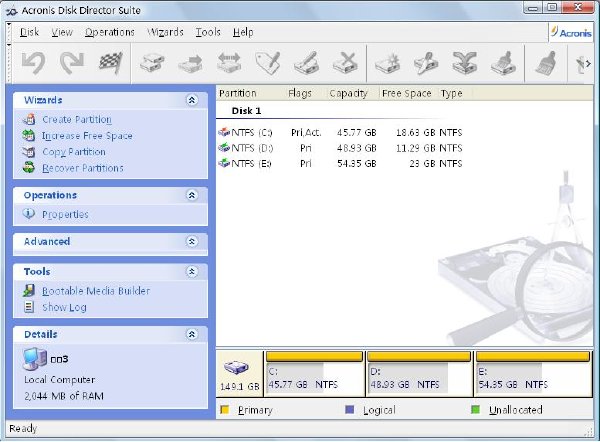Open the Wizards menu
This screenshot has height=442, width=600.
tap(165, 32)
